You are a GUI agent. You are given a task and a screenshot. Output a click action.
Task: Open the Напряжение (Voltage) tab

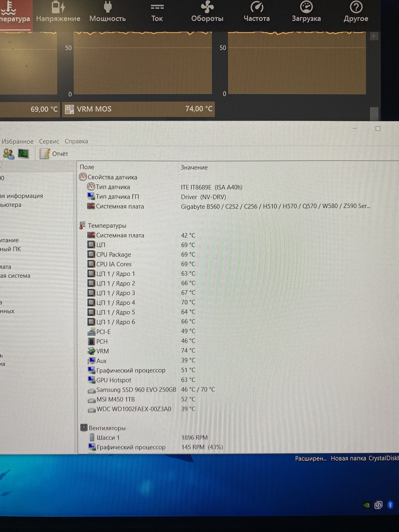point(58,12)
